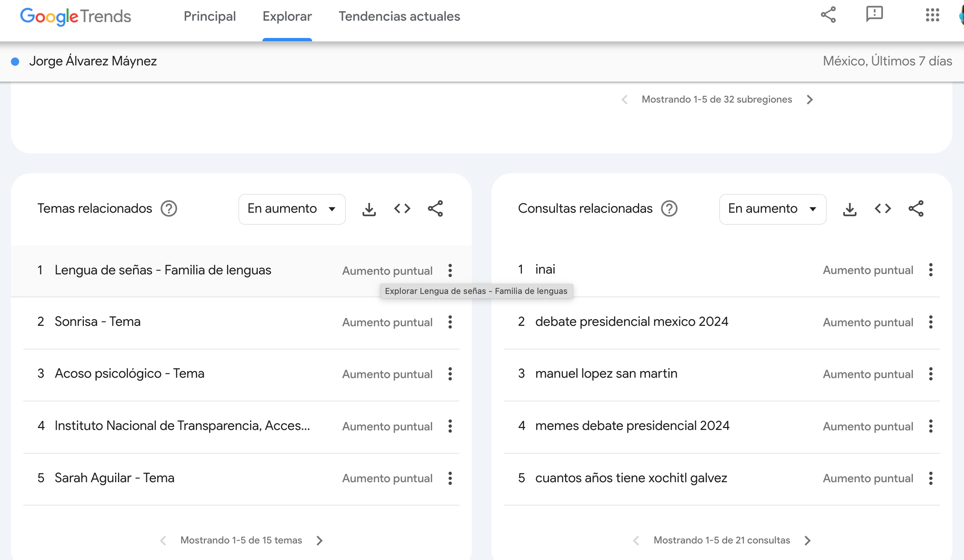Click the embed code icon for Temas relacionados

402,209
